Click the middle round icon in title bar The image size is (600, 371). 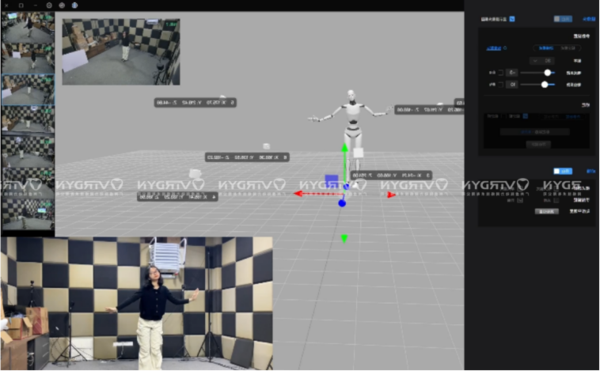62,5
